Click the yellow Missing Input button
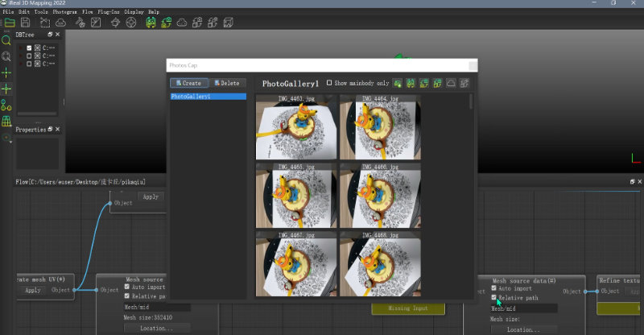Screen dimensions: 644x335 [x=408, y=308]
